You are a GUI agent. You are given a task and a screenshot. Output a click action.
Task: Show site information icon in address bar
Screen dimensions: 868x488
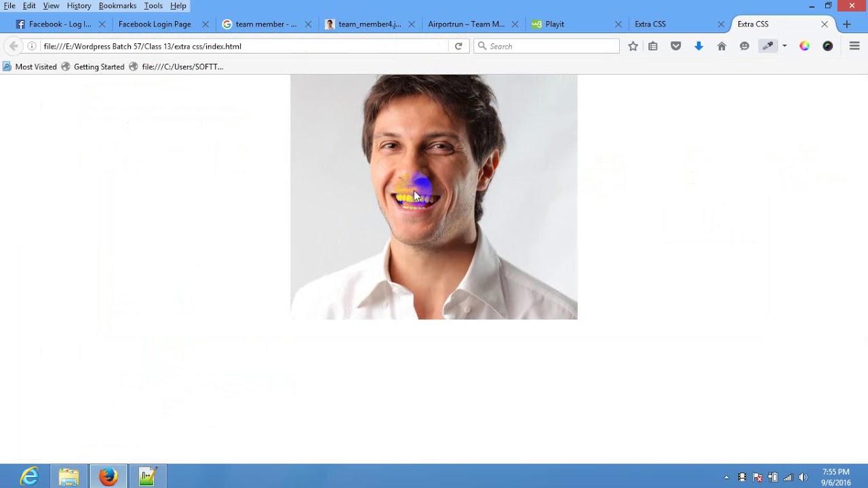[x=32, y=46]
